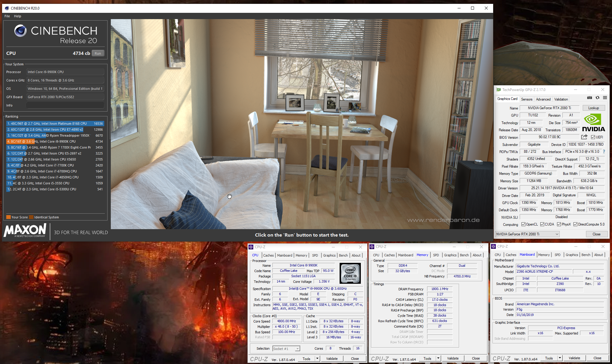
Task: Select the Intel Xeon CPU E7-4890 v2 ranking row
Action: pyautogui.click(x=55, y=129)
